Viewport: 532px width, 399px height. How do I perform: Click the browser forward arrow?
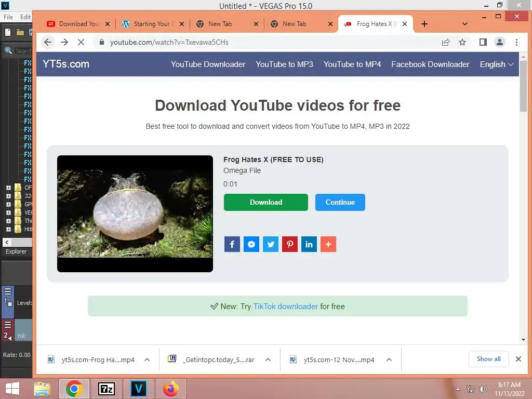(64, 42)
